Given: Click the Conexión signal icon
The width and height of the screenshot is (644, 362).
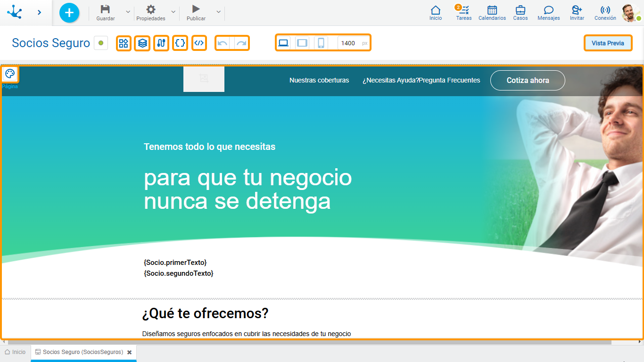Looking at the screenshot, I should (605, 10).
